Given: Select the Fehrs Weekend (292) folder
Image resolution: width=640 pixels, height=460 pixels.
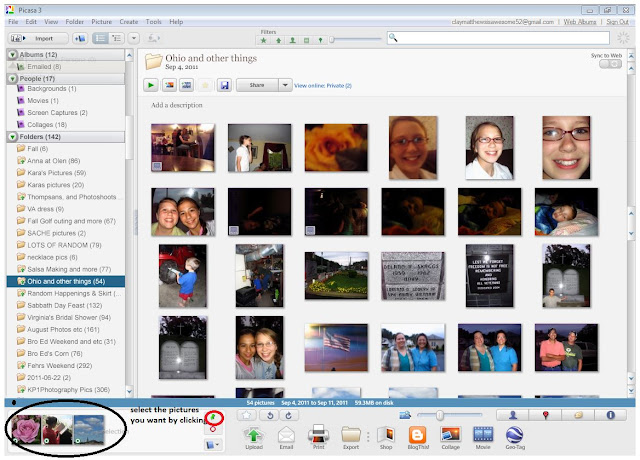Looking at the screenshot, I should coord(60,366).
